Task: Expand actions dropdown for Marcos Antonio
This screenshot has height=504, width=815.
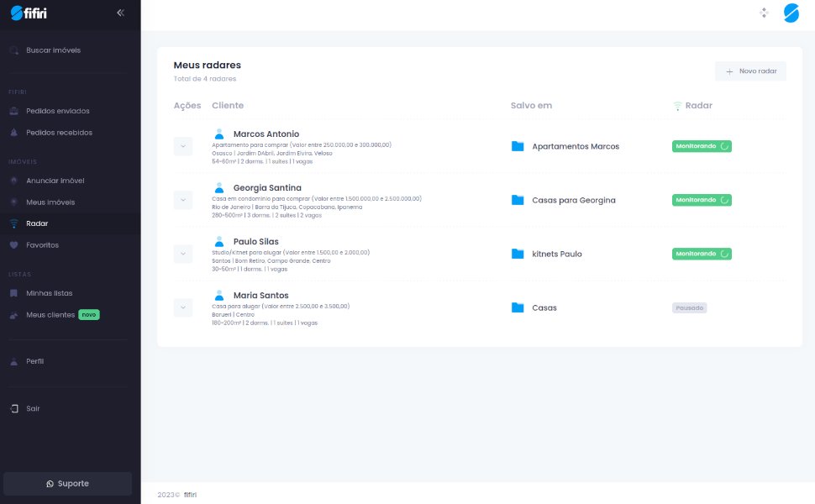Action: point(183,146)
